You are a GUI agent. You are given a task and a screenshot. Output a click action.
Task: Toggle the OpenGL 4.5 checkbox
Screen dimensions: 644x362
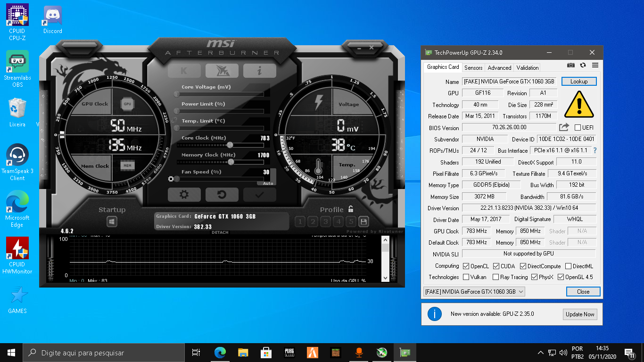(x=561, y=277)
